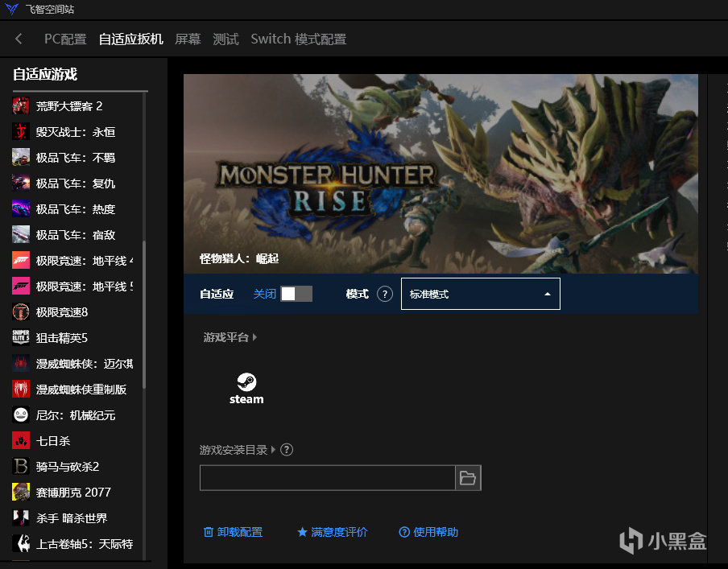Viewport: 728px width, 569px height.
Task: Select 尼尔：机械纪元 in the game list
Action: tap(76, 415)
